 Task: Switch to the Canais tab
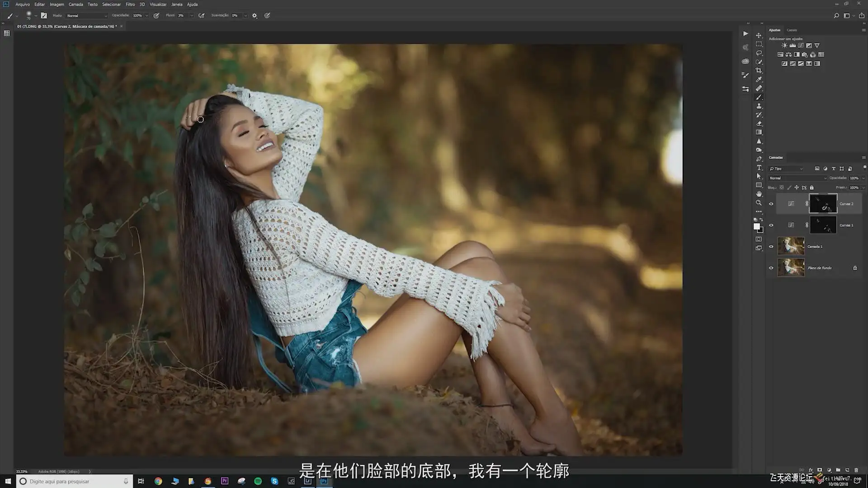click(792, 30)
